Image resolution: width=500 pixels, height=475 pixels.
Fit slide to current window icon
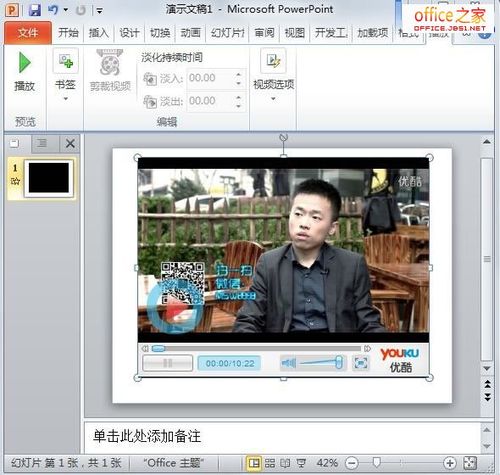coord(470,463)
